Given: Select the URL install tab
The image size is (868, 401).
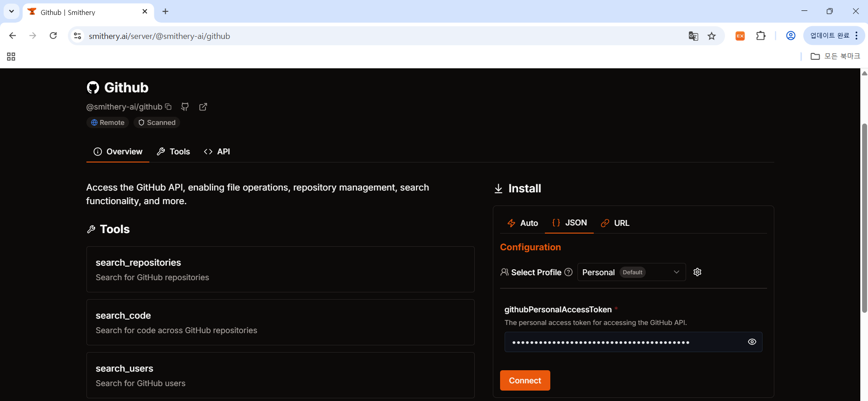Looking at the screenshot, I should point(615,223).
